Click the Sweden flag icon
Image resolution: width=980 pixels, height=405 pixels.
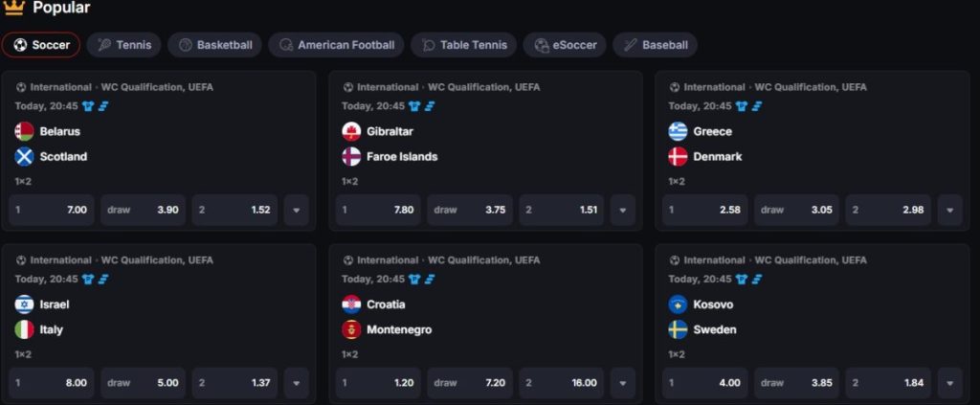tap(678, 329)
